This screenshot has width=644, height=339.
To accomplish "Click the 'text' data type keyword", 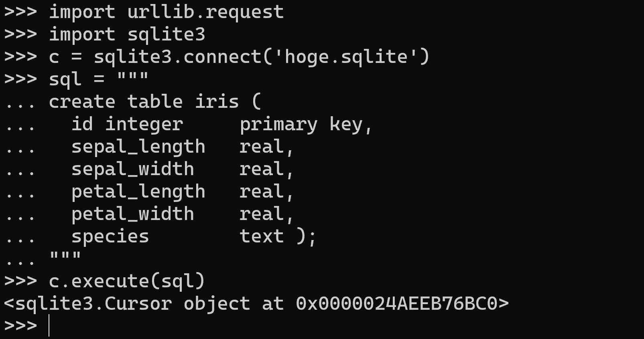I will point(262,236).
